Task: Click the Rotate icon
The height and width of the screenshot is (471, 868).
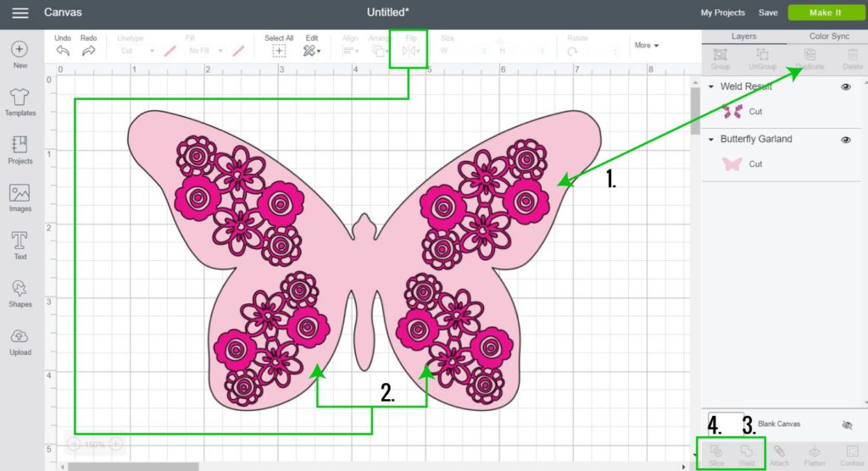Action: click(572, 52)
